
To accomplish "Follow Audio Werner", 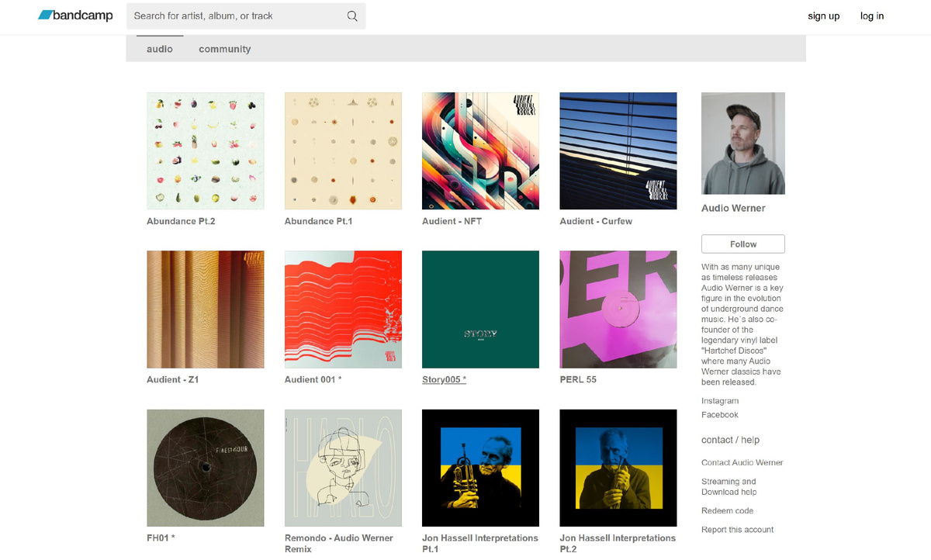I will [743, 244].
